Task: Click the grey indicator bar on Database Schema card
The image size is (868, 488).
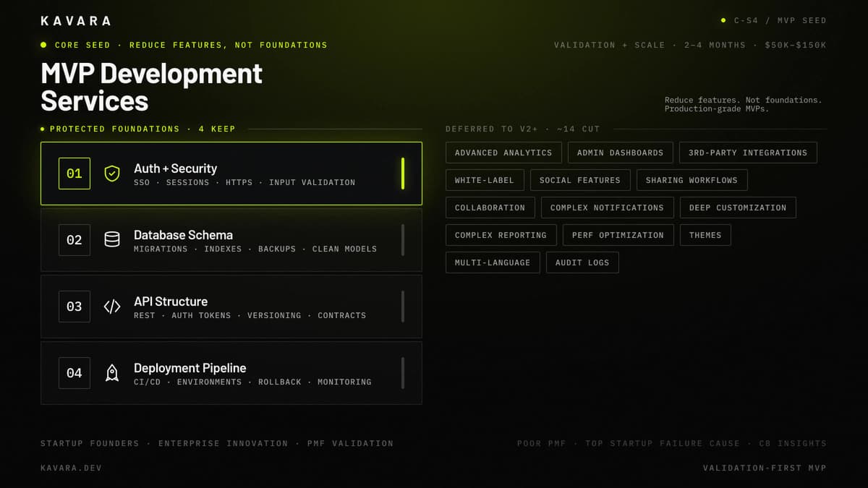Action: (x=403, y=240)
